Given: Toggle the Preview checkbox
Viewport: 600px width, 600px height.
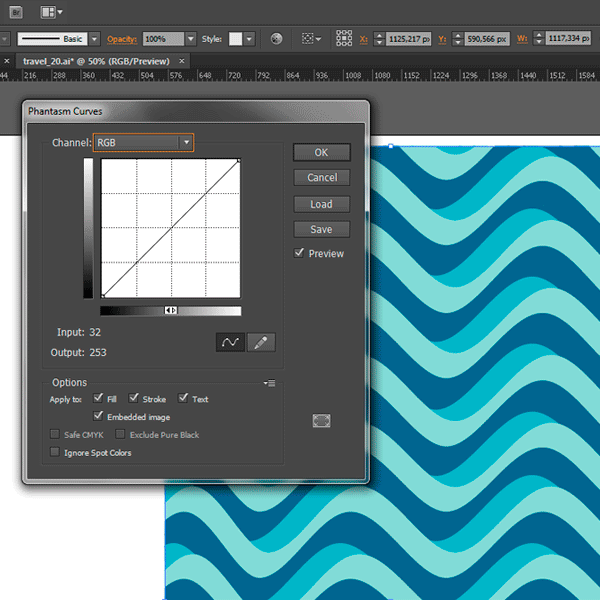Looking at the screenshot, I should pyautogui.click(x=299, y=253).
